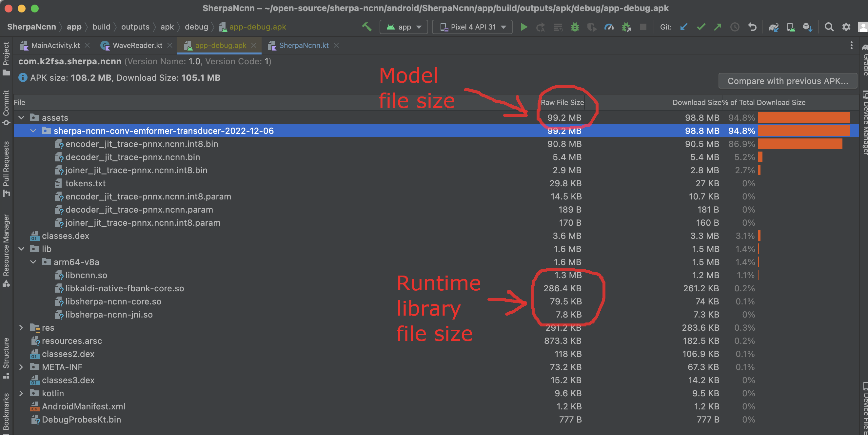Open the profiler gauge icon
Viewport: 868px width, 435px height.
coord(609,27)
